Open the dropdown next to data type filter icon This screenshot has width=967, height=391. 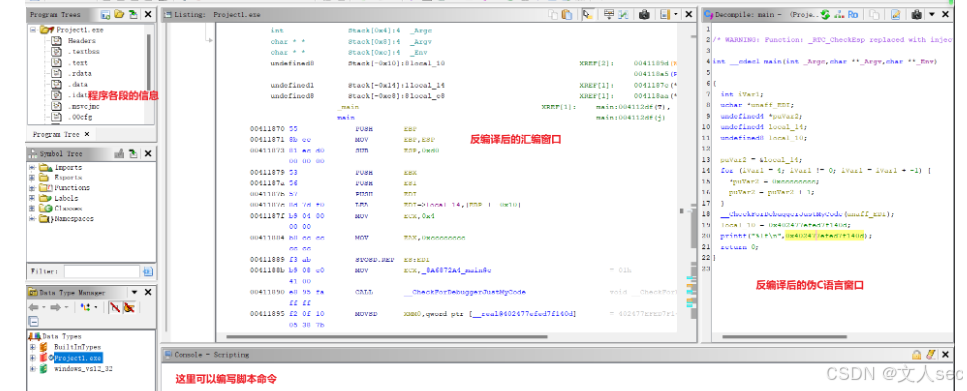(x=96, y=307)
